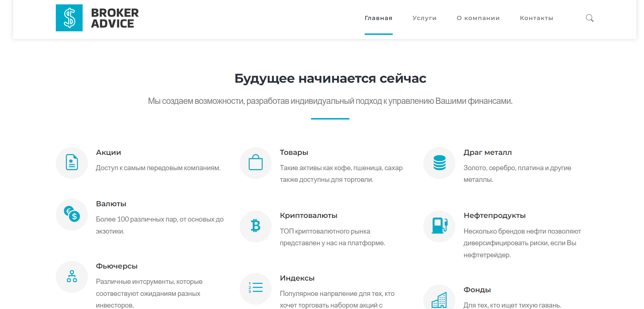
Task: Click the Нефтепродукты fuel pump icon
Action: click(439, 226)
